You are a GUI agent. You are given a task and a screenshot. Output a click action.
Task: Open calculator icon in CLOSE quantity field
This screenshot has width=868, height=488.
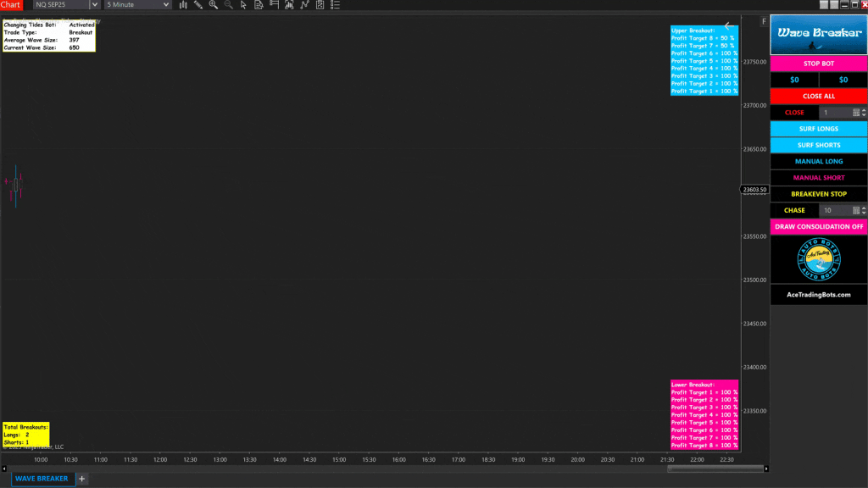(x=856, y=113)
